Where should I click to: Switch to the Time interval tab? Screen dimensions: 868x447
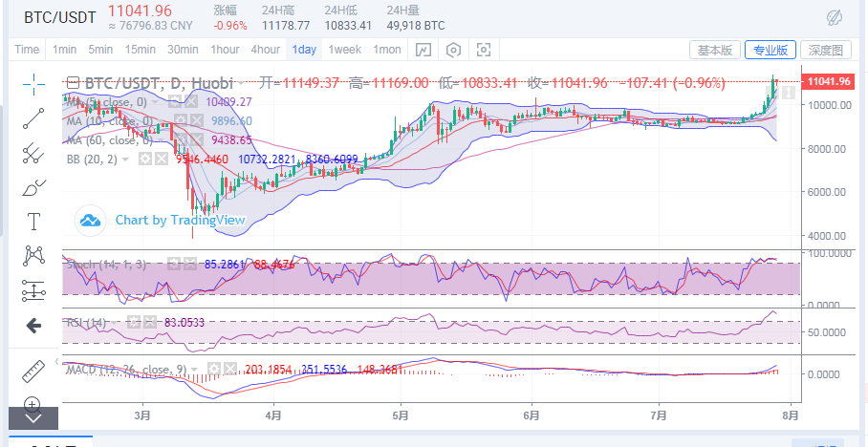27,50
